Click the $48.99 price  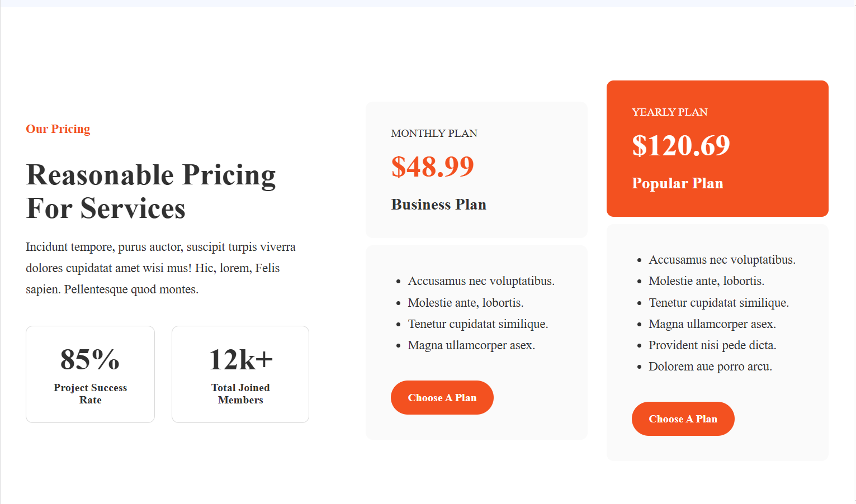tap(433, 167)
